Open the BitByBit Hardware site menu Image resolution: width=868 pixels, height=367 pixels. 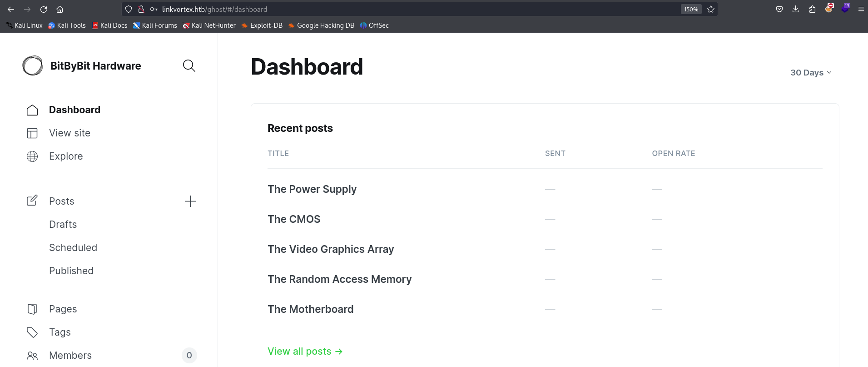coord(82,66)
